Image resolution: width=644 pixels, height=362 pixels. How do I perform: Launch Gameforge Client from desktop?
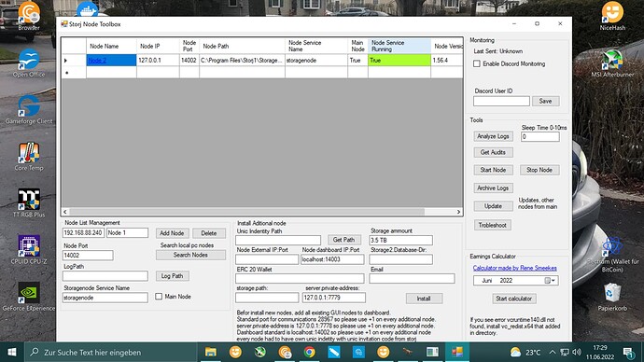[x=29, y=109]
